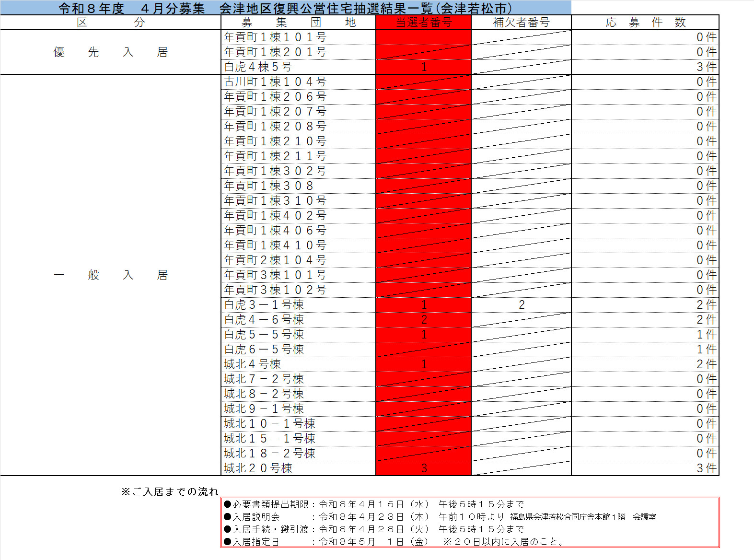Click the 3件 count for 白虎４棟５号
754x560 pixels.
coord(706,67)
